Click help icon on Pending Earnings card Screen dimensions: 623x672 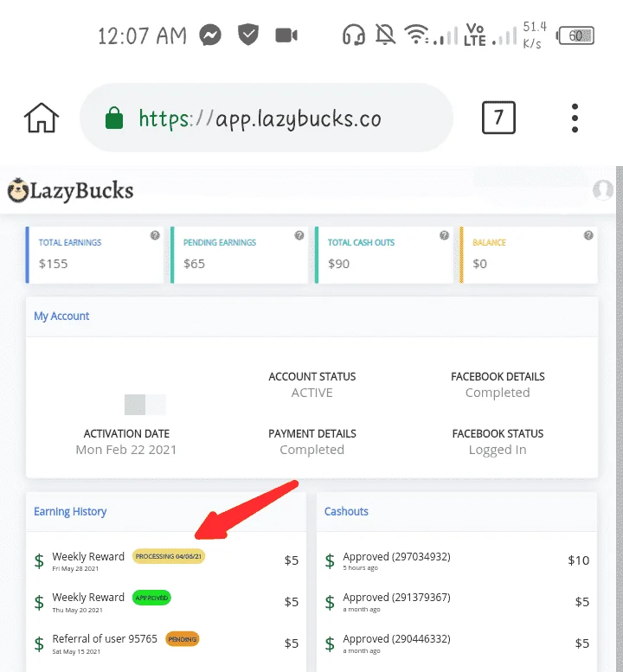tap(299, 235)
